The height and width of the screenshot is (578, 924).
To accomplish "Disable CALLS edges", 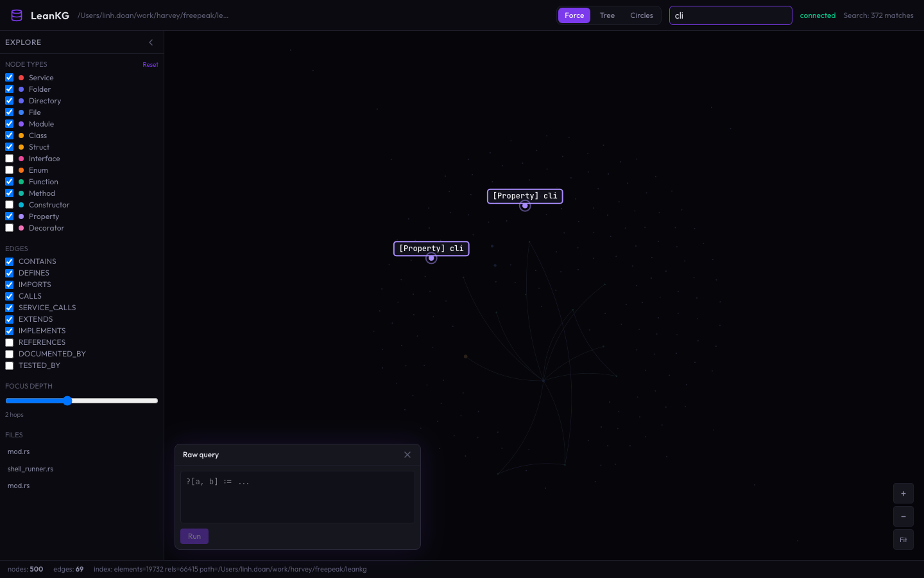I will [9, 296].
